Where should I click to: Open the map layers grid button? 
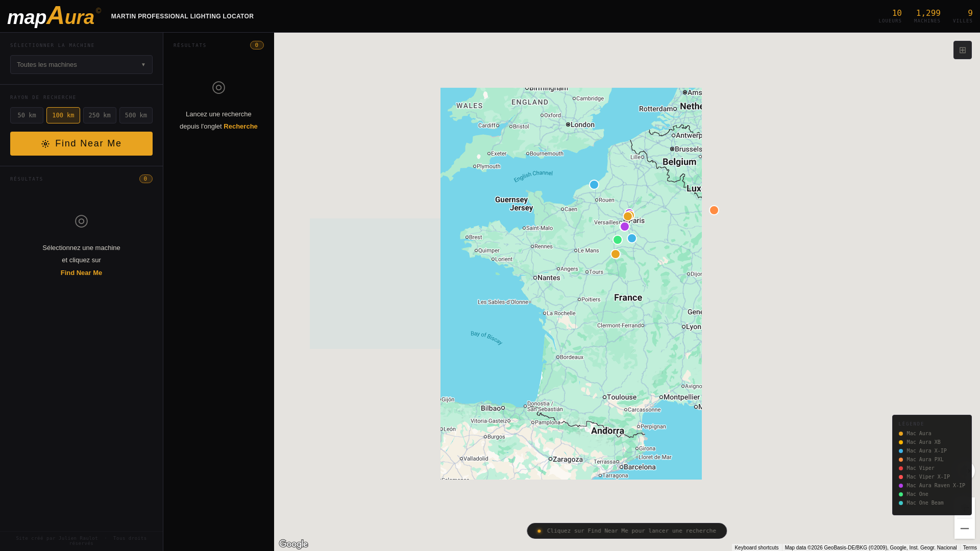click(x=963, y=50)
